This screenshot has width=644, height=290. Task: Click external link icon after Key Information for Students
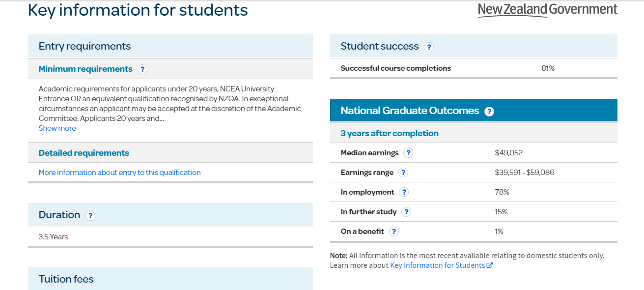pyautogui.click(x=490, y=265)
